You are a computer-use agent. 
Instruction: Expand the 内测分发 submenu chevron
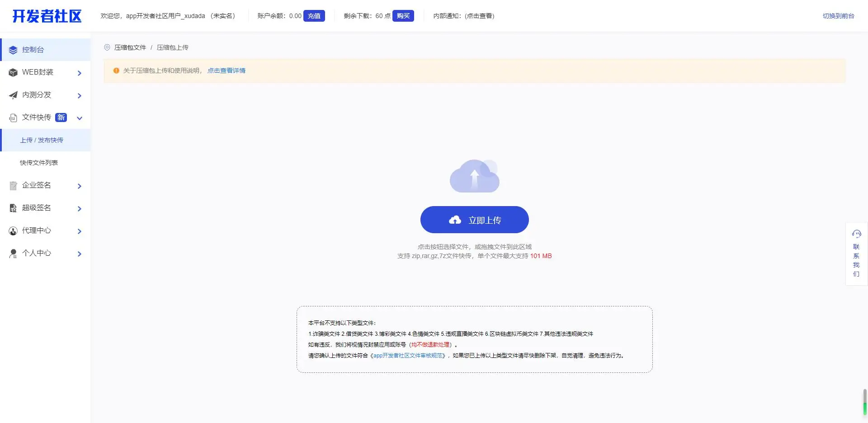tap(80, 96)
